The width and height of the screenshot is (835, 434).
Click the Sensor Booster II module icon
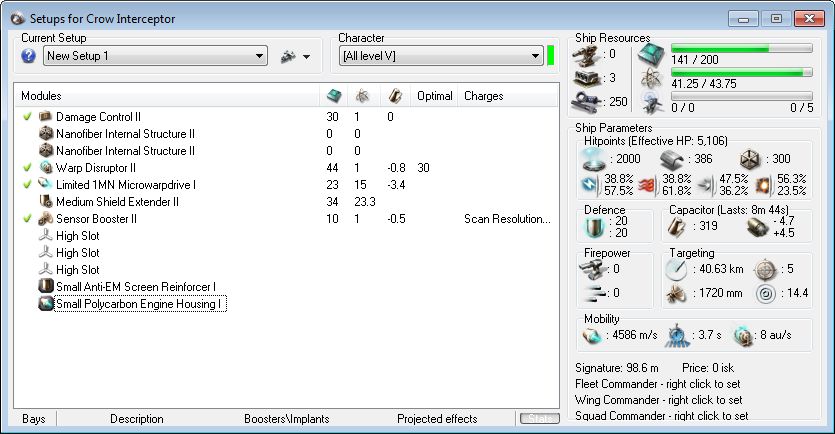pyautogui.click(x=45, y=219)
